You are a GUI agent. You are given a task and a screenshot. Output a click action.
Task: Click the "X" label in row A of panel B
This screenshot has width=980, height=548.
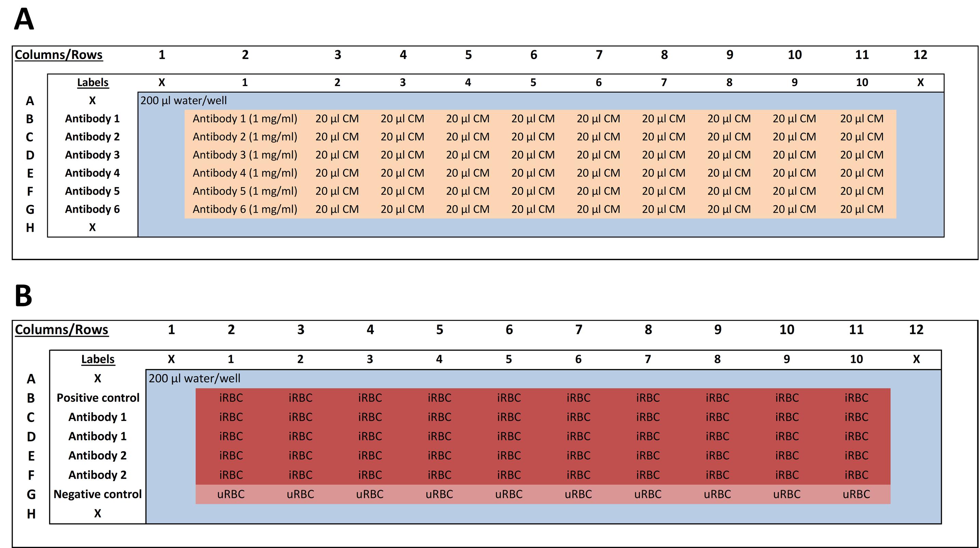point(98,379)
